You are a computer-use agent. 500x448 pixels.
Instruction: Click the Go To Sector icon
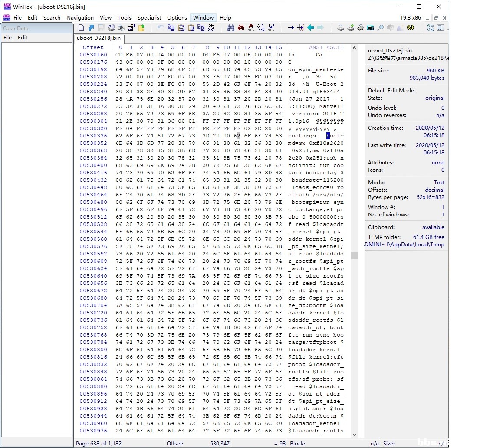pyautogui.click(x=301, y=28)
